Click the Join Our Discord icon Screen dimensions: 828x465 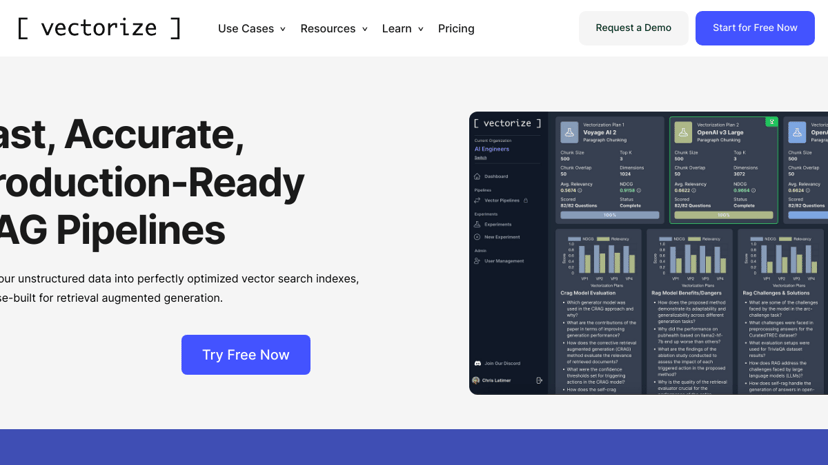click(x=477, y=363)
